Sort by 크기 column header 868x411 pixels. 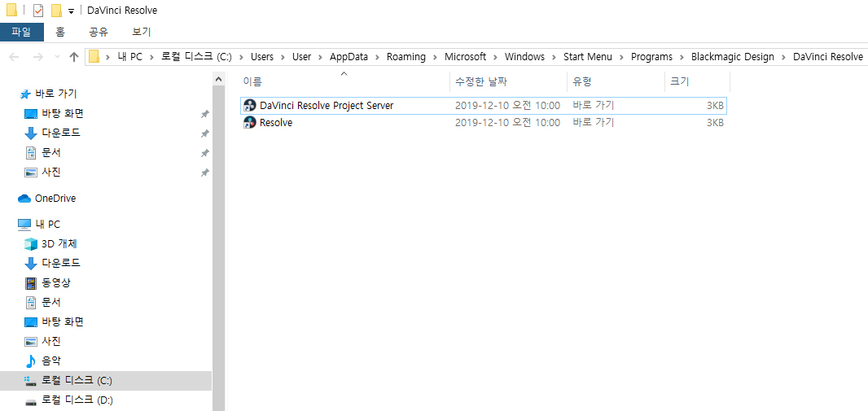(x=697, y=82)
